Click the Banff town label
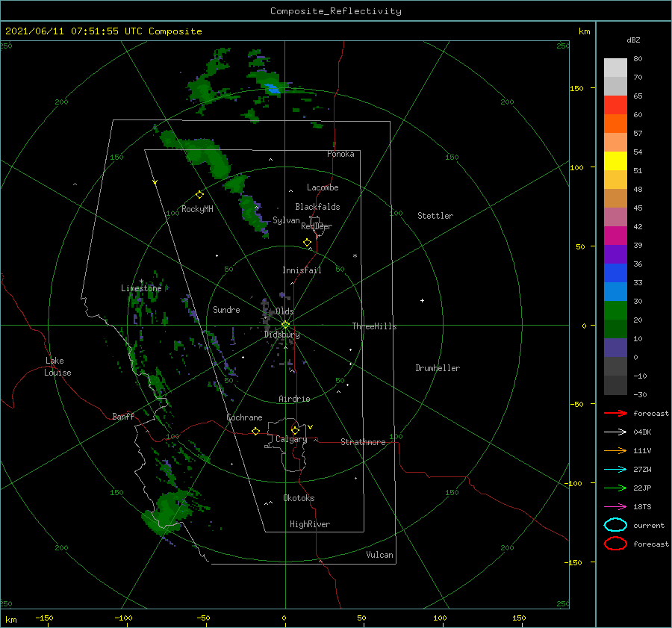This screenshot has height=628, width=672. pos(123,416)
